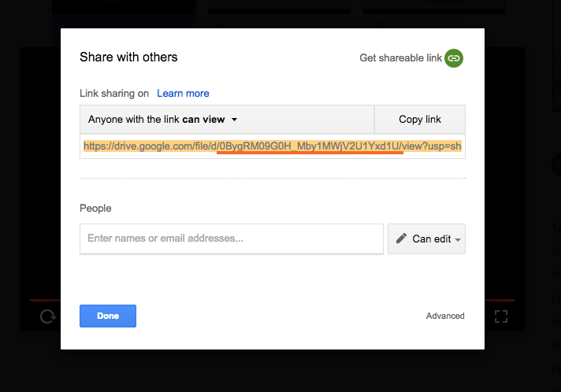This screenshot has height=392, width=561.
Task: Click the highlighted Drive share URL field
Action: [x=272, y=146]
